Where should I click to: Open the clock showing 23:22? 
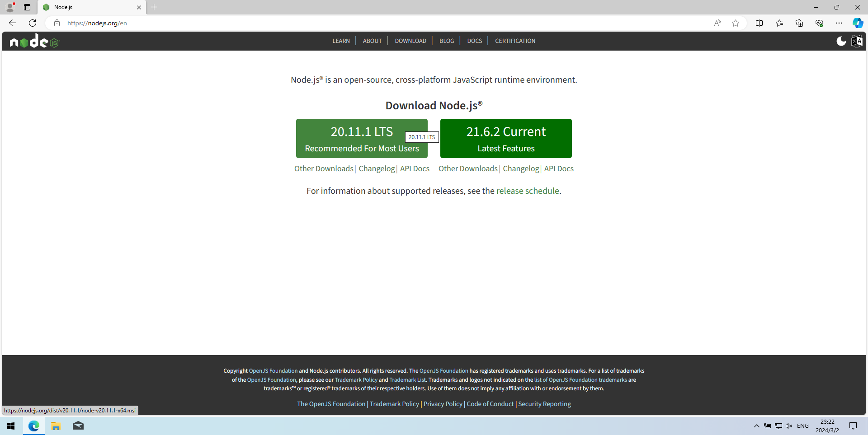827,426
